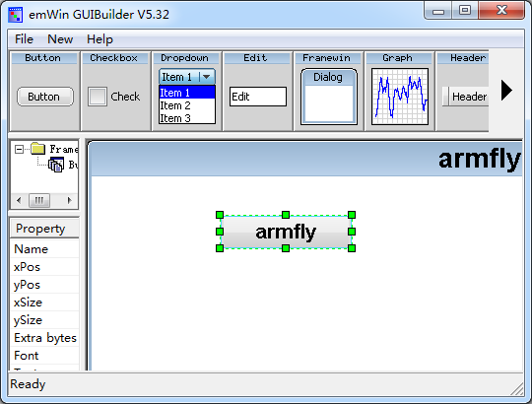Screen dimensions: 532x404
Task: Select the Frame folder icon in tree
Action: [38, 149]
